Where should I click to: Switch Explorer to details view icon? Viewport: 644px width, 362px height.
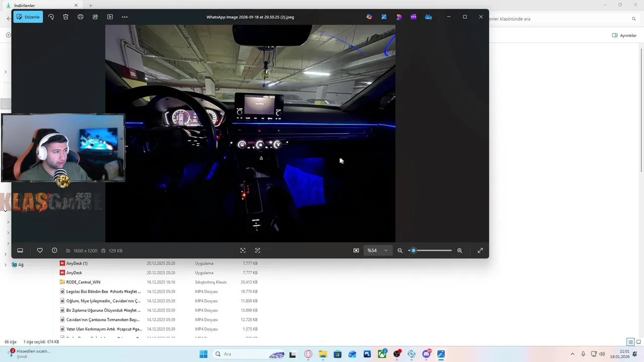[x=630, y=342]
